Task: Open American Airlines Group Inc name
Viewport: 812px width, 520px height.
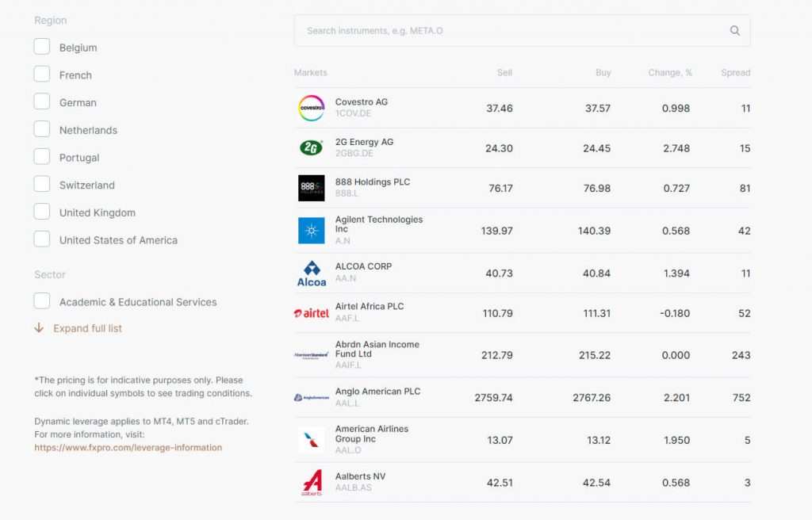Action: (372, 434)
